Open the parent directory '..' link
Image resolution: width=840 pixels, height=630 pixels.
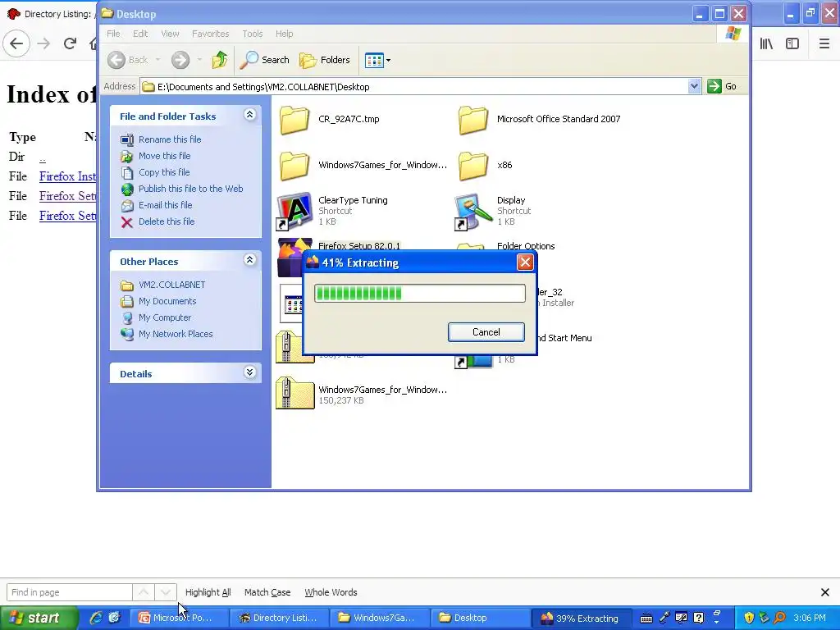pyautogui.click(x=43, y=157)
